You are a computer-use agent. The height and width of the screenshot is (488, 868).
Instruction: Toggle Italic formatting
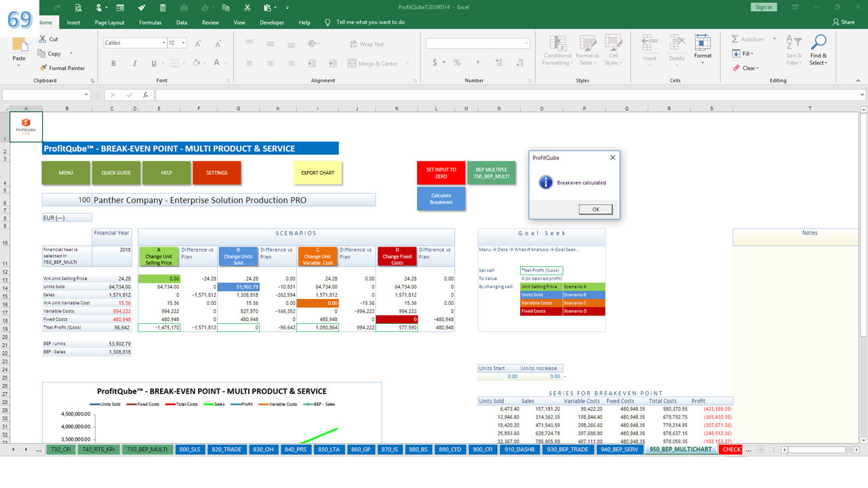click(134, 63)
